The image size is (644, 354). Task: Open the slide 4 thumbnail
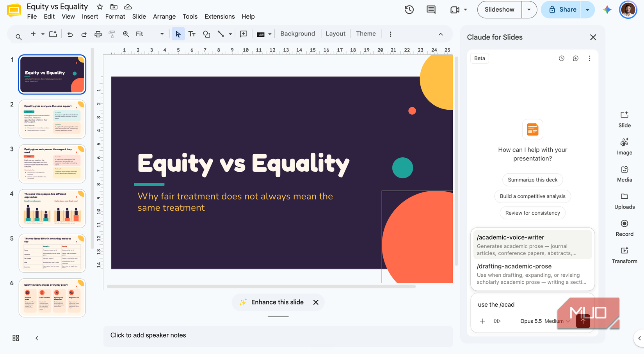52,208
